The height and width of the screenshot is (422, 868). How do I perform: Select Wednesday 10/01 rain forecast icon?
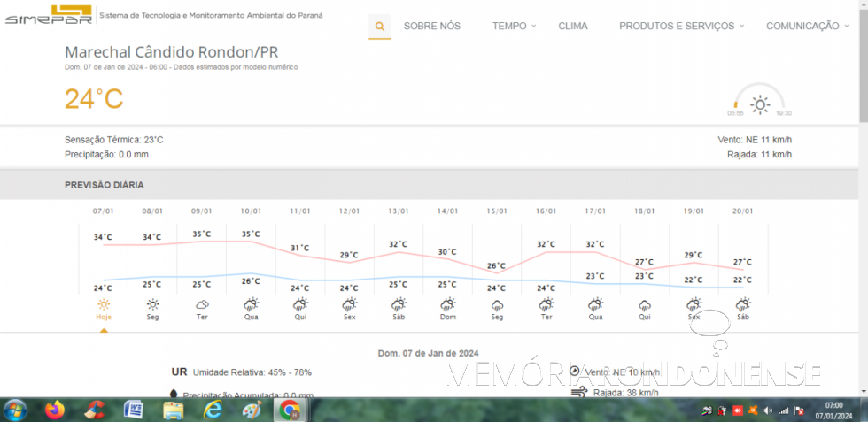coord(251,304)
